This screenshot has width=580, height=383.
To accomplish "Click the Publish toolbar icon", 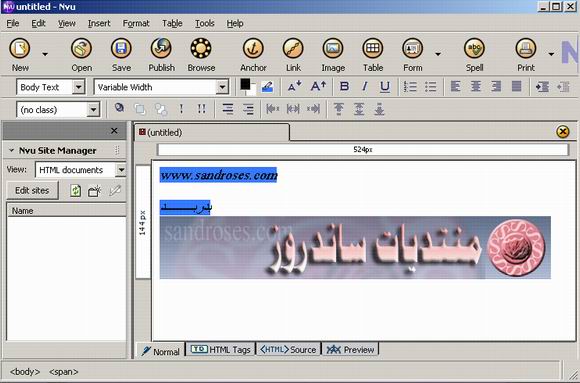I will click(161, 48).
